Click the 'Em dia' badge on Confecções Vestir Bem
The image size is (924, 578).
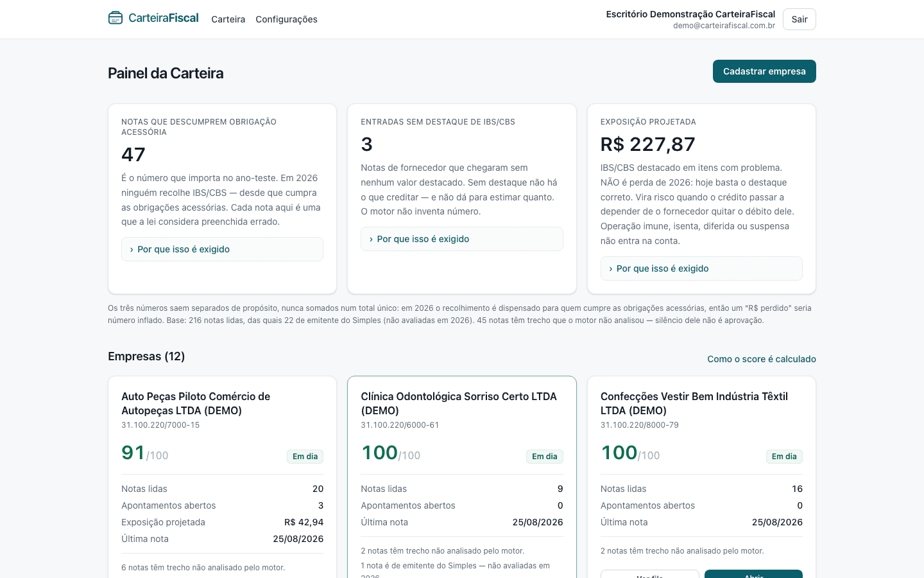[x=784, y=457]
